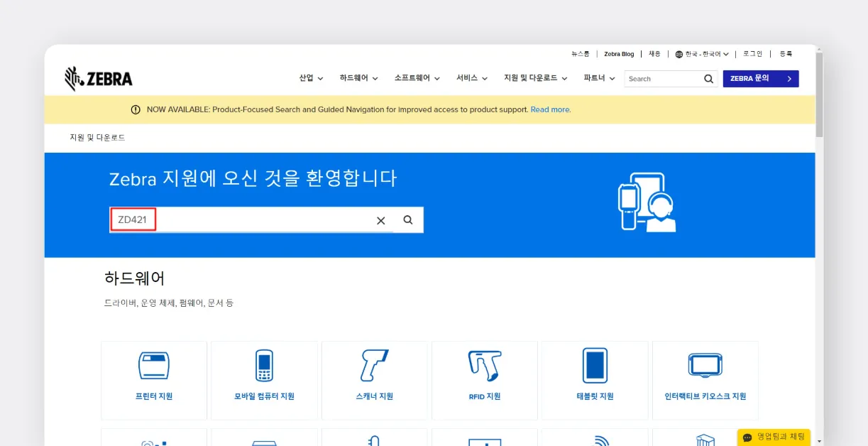This screenshot has height=446, width=868.
Task: Click the chat bubble icon in 영업팀과 채팅
Action: pos(747,437)
